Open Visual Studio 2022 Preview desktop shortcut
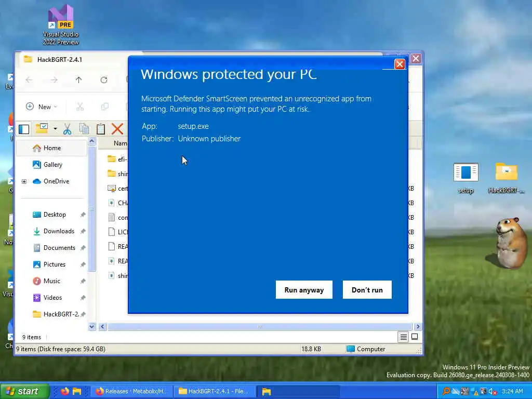The width and height of the screenshot is (532, 399). [61, 25]
